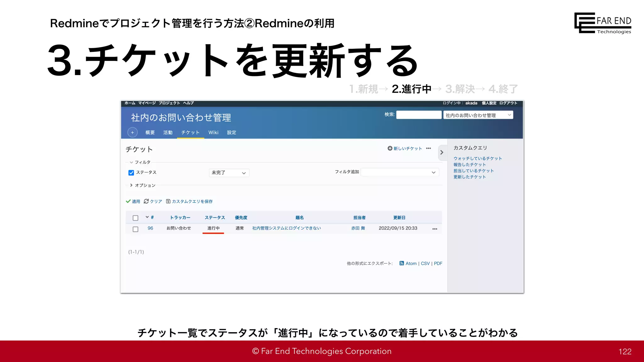
Task: Click the green checkmark 適用 icon
Action: click(128, 201)
